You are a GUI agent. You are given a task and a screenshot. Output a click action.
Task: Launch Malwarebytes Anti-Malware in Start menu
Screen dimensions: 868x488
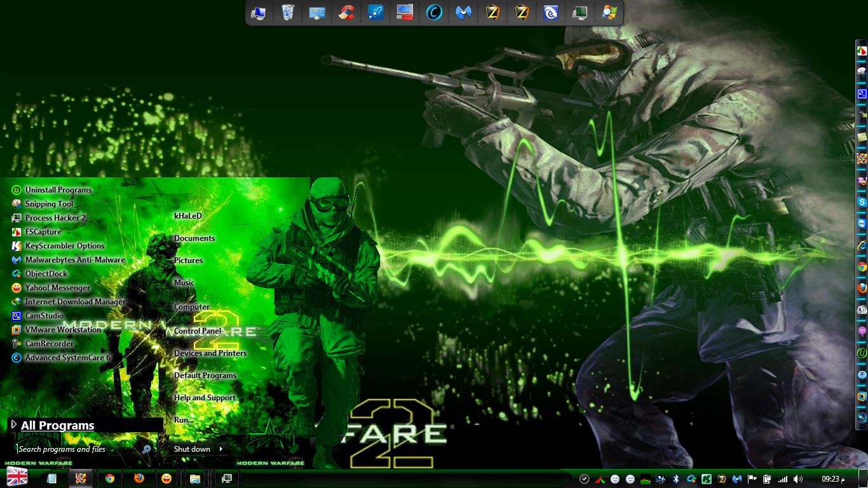click(x=69, y=260)
